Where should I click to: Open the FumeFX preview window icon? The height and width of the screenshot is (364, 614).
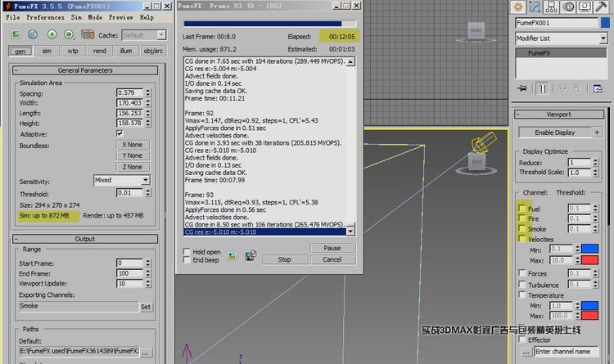click(16, 34)
